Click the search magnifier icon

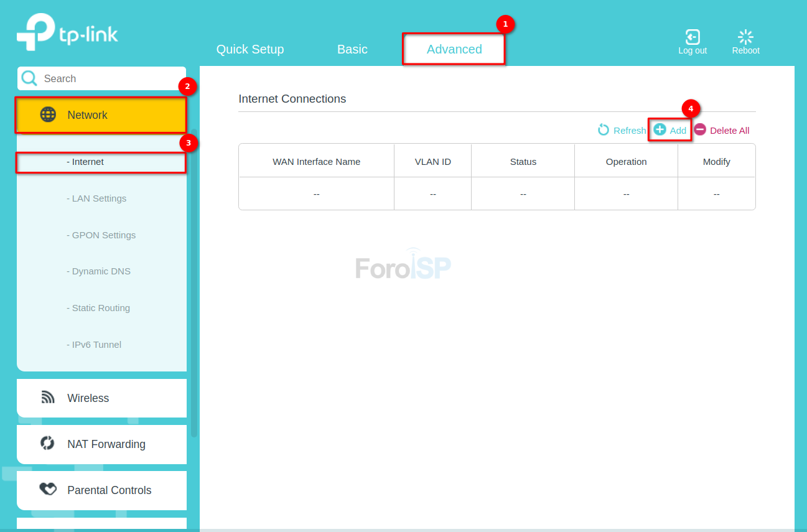click(x=29, y=78)
